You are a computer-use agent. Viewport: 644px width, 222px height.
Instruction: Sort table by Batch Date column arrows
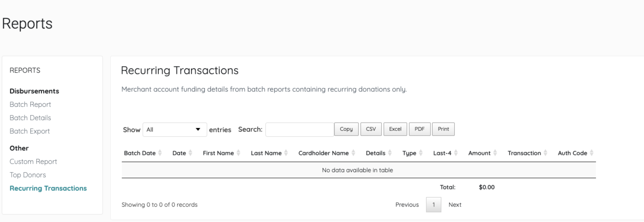click(x=160, y=153)
